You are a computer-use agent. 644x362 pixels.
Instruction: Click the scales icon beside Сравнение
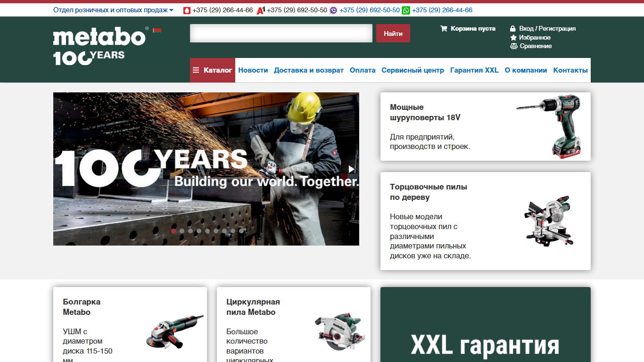[514, 46]
